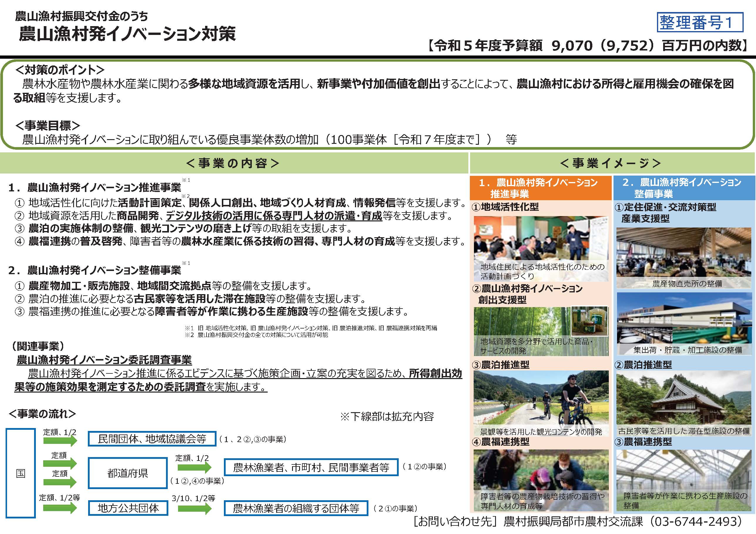
Task: Click underlined 農山漁村発イノベーション委託調査事業
Action: tap(104, 360)
